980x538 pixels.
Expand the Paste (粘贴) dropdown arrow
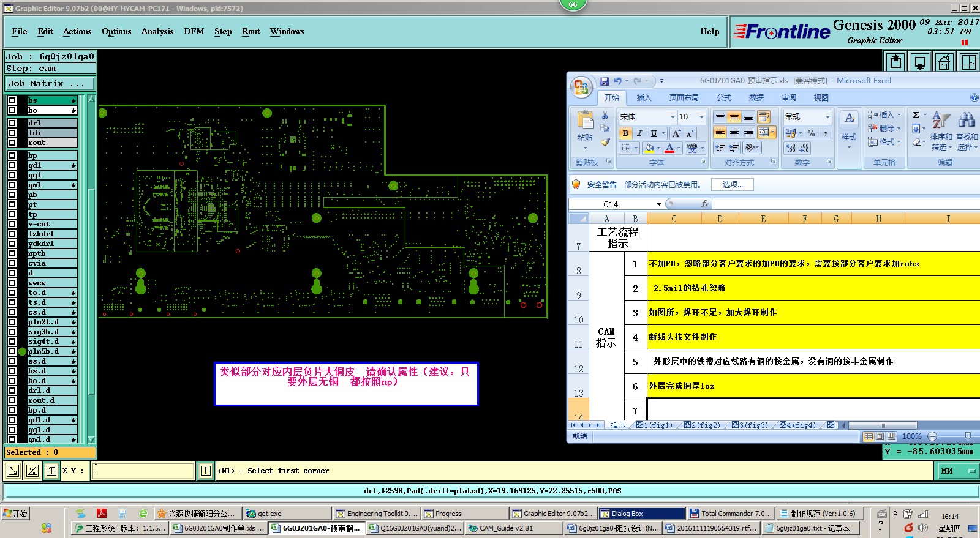pos(584,148)
